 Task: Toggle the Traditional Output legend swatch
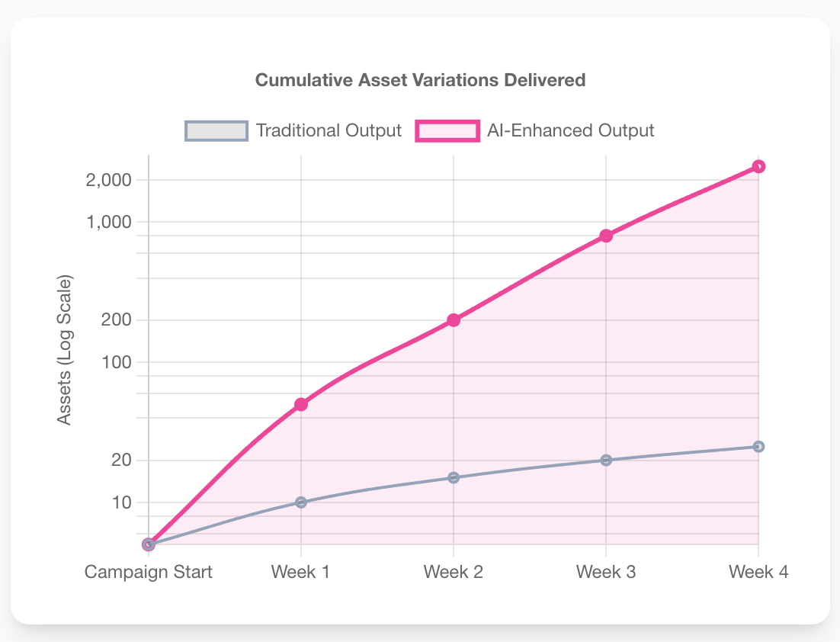216,130
